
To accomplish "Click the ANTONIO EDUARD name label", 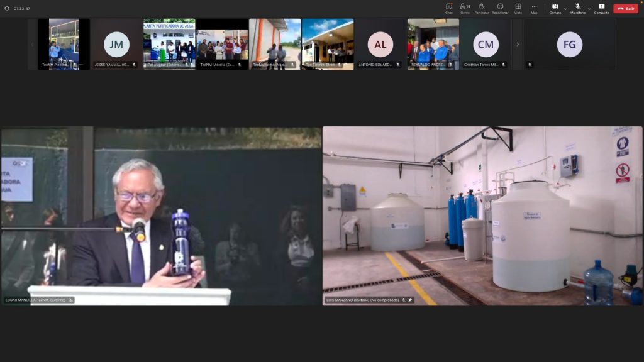I will click(375, 65).
